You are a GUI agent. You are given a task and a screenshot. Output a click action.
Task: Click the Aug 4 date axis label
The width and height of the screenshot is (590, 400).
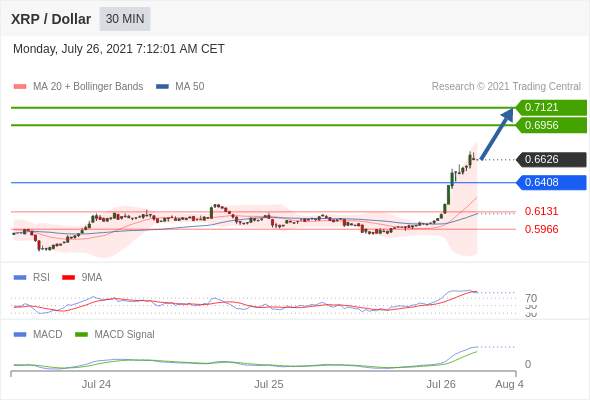point(509,385)
